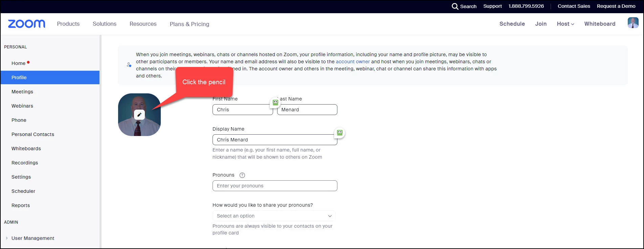This screenshot has height=249, width=644.
Task: Click the Pronouns help question mark icon
Action: (x=242, y=175)
